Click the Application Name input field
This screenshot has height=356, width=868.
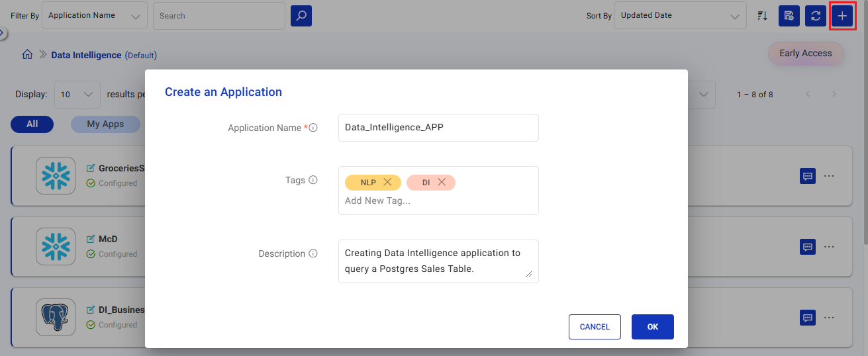[438, 128]
